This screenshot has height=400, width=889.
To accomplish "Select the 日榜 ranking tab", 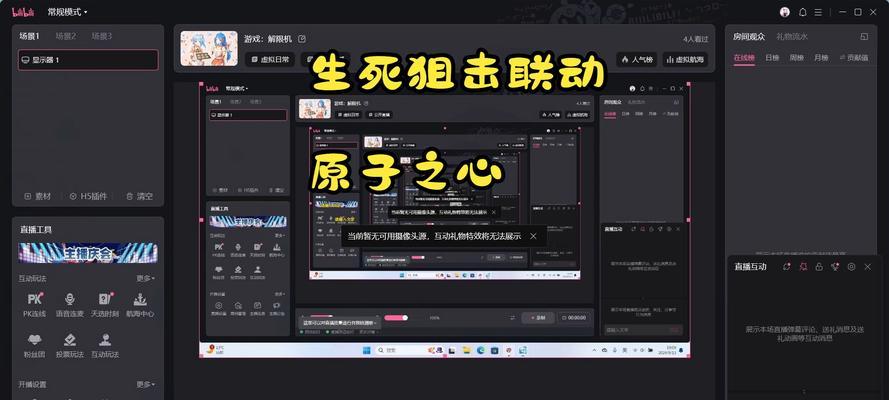I will coord(772,58).
